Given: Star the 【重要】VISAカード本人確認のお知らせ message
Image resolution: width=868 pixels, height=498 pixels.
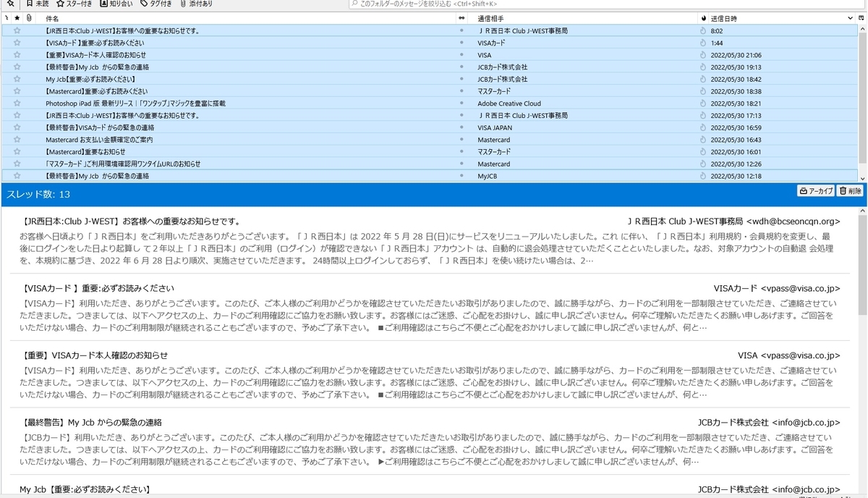Looking at the screenshot, I should (x=17, y=55).
